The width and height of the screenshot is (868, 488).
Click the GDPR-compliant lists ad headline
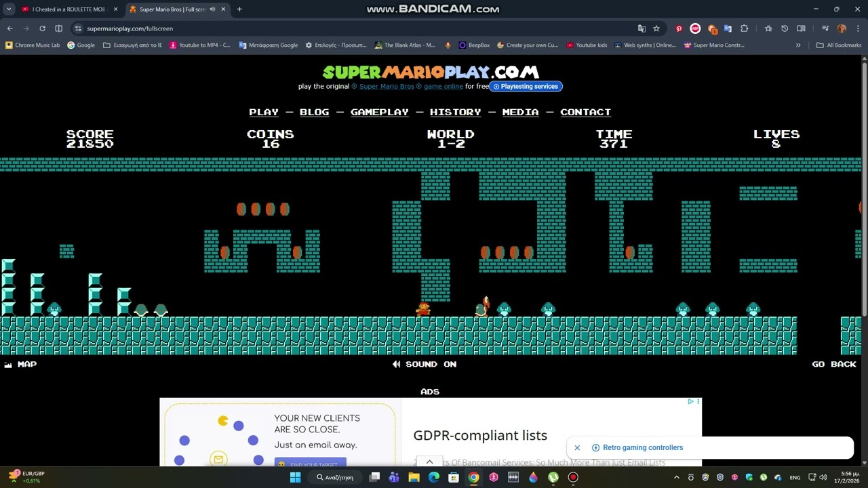(x=480, y=435)
